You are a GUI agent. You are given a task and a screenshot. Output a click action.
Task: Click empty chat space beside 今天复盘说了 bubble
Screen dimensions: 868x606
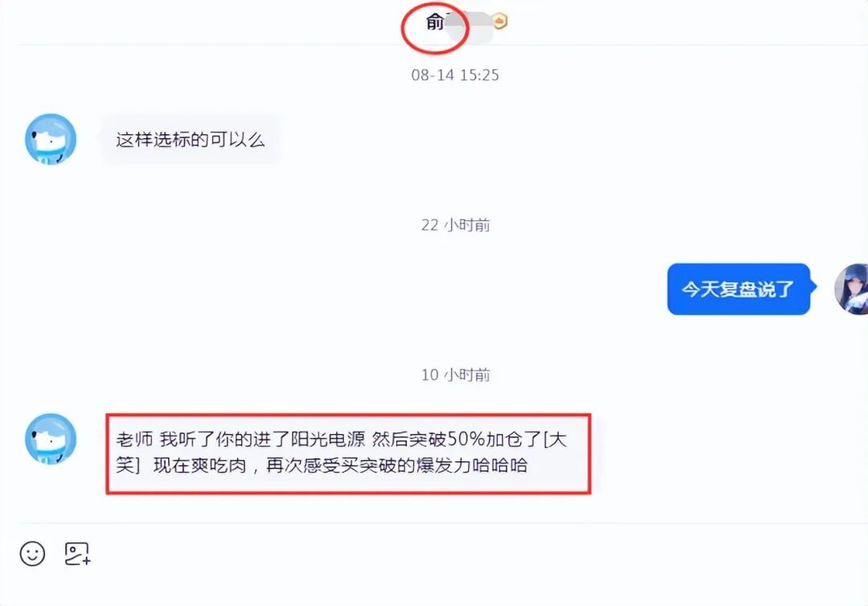coord(387,289)
